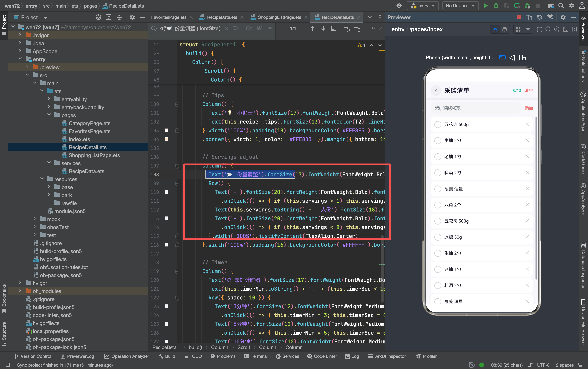
Task: Go to next search occurrence arrow
Action: (x=323, y=29)
